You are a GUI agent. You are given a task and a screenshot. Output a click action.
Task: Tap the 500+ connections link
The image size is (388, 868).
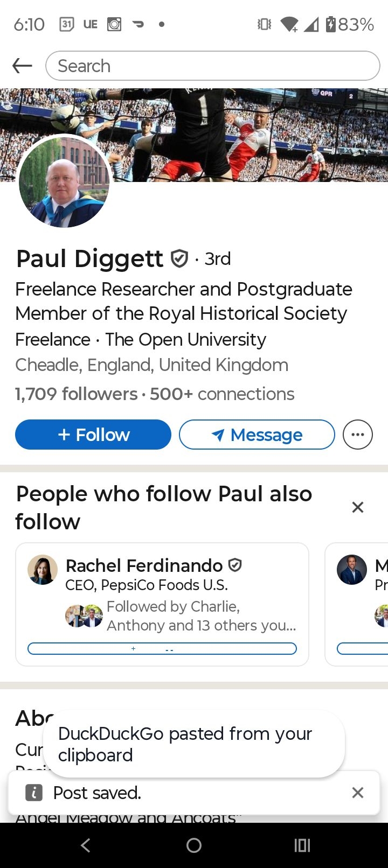[x=222, y=394]
